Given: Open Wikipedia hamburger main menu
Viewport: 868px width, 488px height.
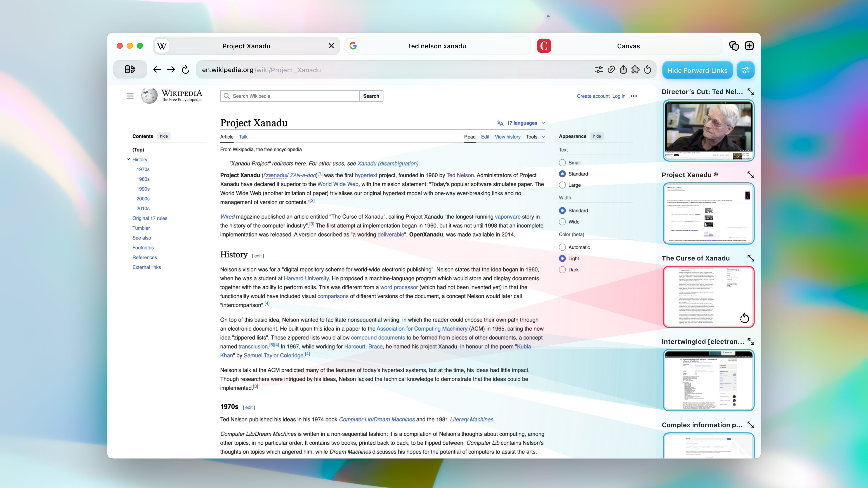Looking at the screenshot, I should (x=130, y=96).
